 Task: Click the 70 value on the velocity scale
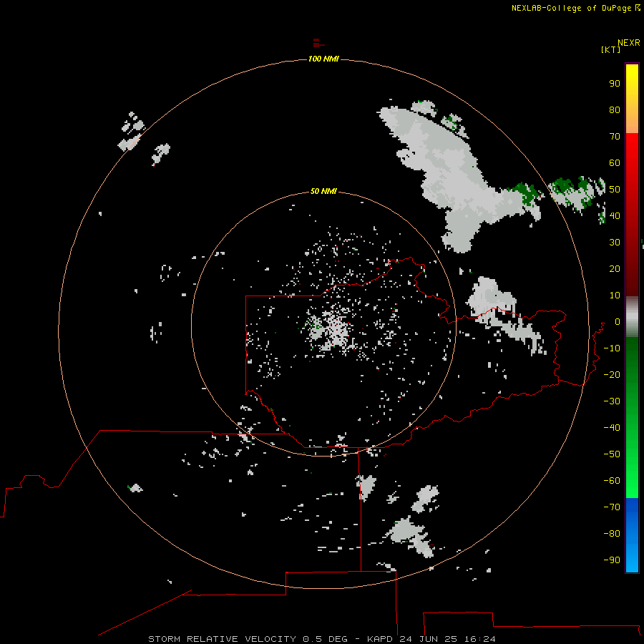tap(615, 137)
